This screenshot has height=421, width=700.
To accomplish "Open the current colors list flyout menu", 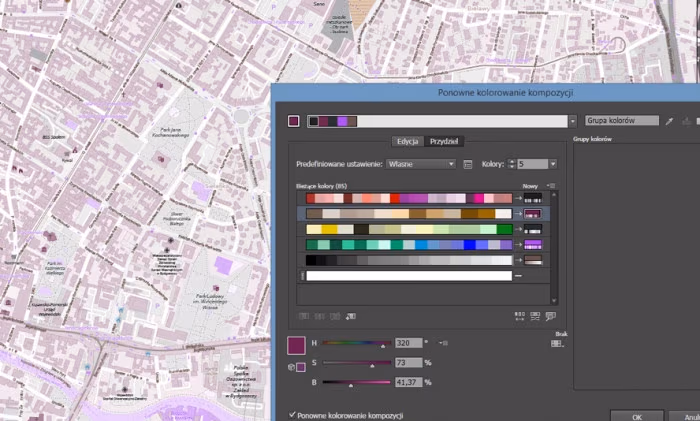I will pyautogui.click(x=552, y=186).
